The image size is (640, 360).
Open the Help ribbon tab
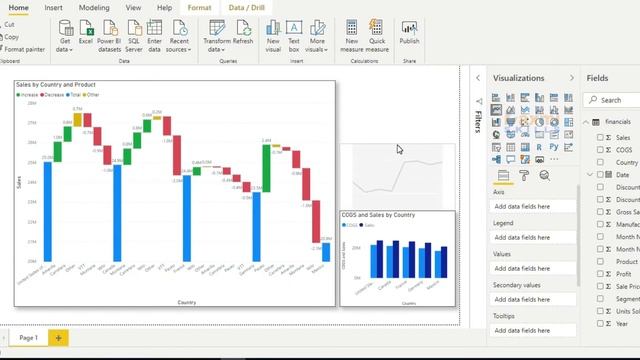coord(164,8)
